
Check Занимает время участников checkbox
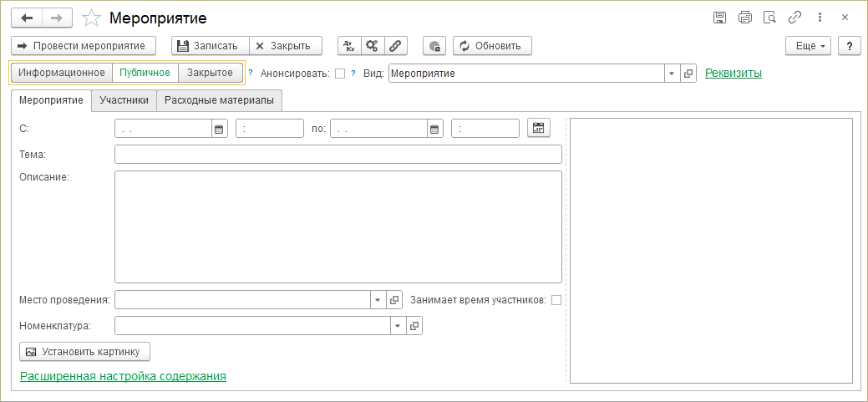[x=556, y=300]
